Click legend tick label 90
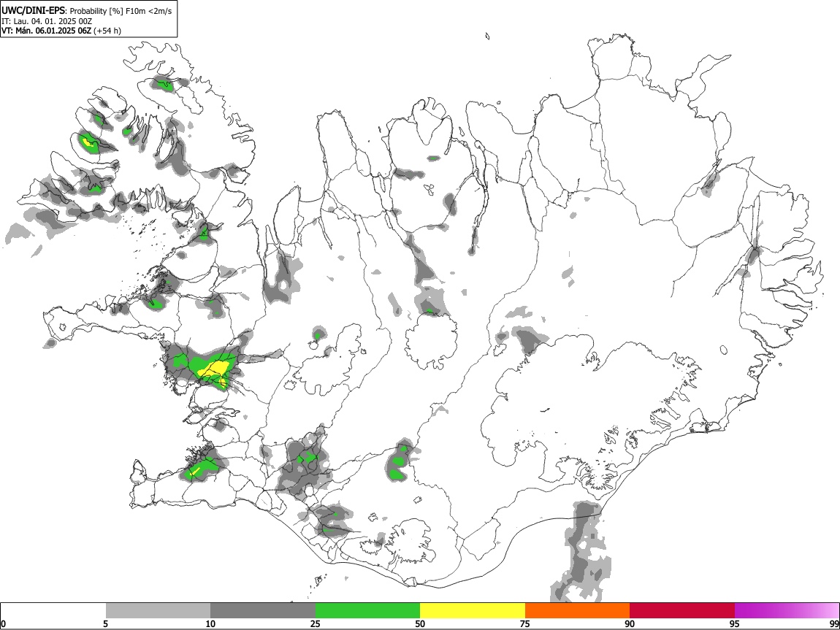The image size is (840, 630). coord(630,623)
